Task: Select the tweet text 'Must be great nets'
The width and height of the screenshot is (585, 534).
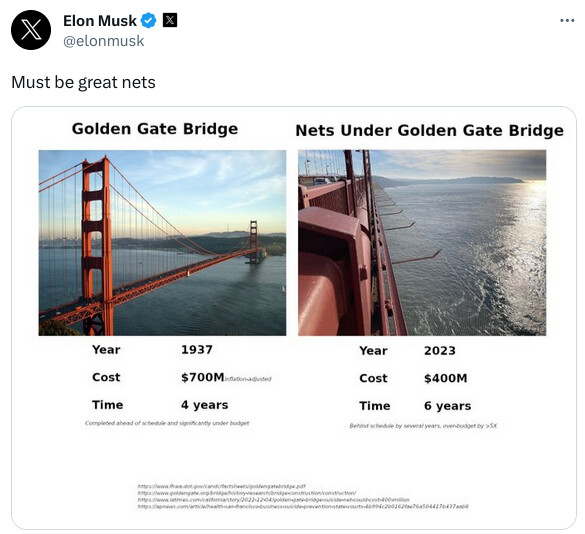Action: point(83,82)
